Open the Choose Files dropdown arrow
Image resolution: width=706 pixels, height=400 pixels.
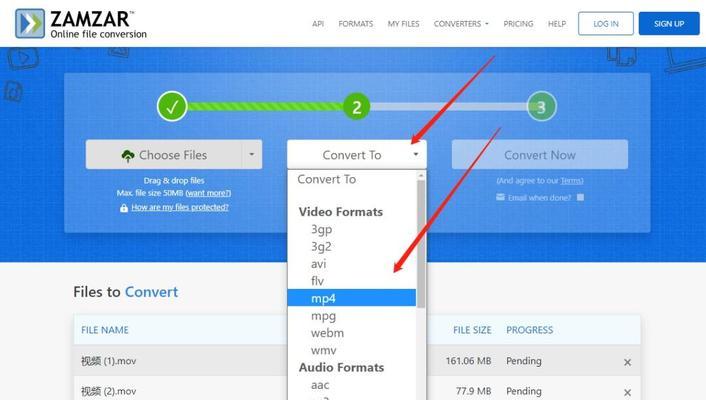(252, 155)
